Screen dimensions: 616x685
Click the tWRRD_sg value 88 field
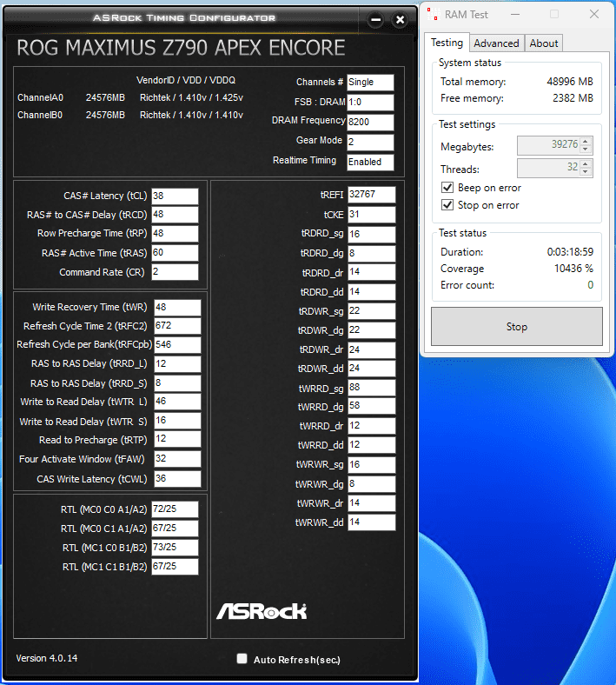click(x=372, y=388)
